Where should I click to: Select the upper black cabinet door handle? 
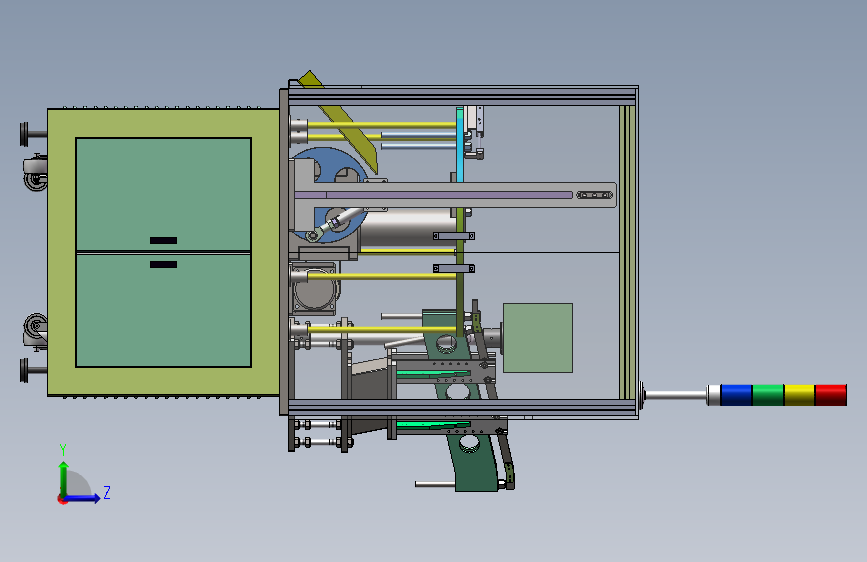[x=164, y=241]
